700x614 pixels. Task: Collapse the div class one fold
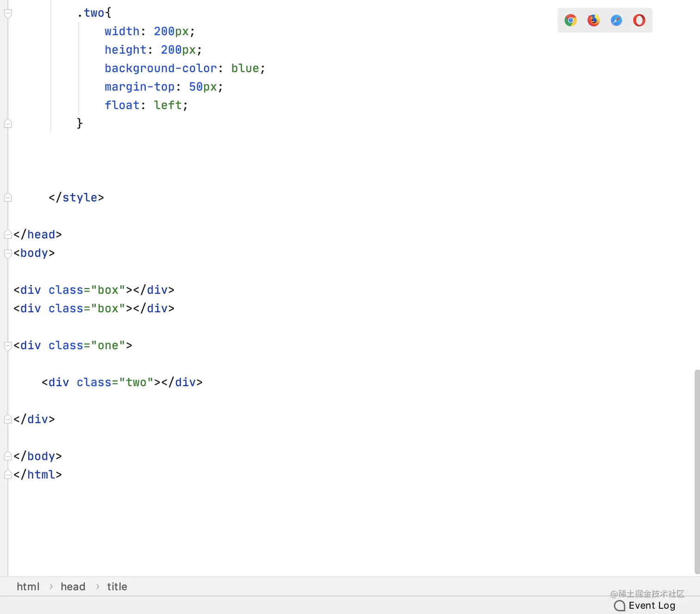tap(8, 346)
